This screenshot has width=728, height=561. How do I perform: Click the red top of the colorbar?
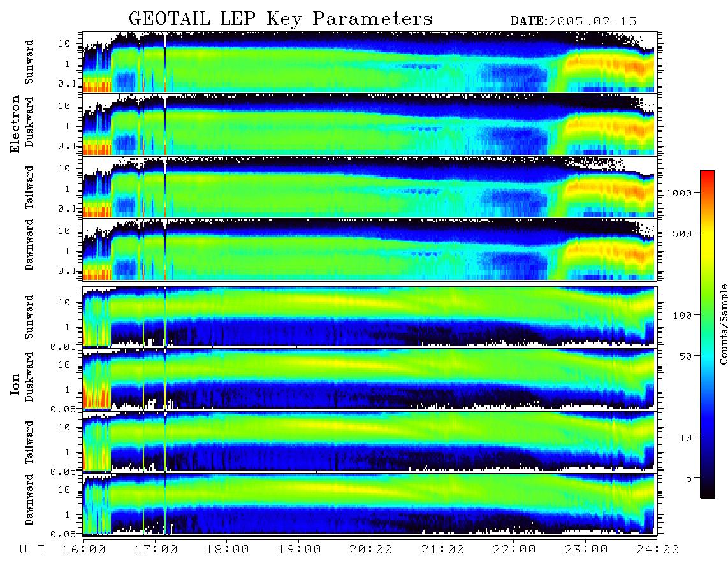point(707,175)
